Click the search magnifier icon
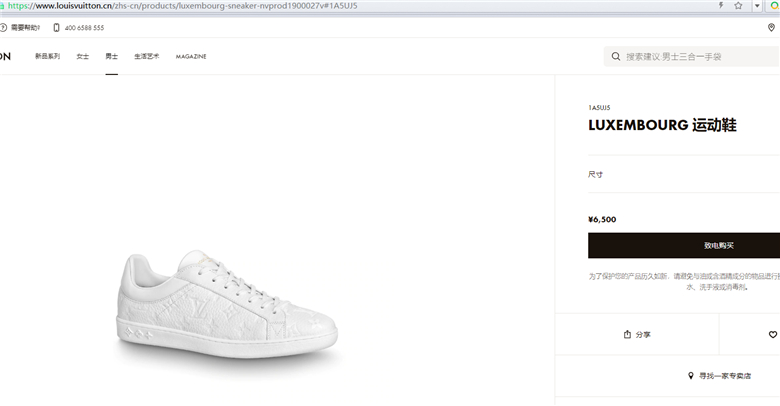 (616, 57)
